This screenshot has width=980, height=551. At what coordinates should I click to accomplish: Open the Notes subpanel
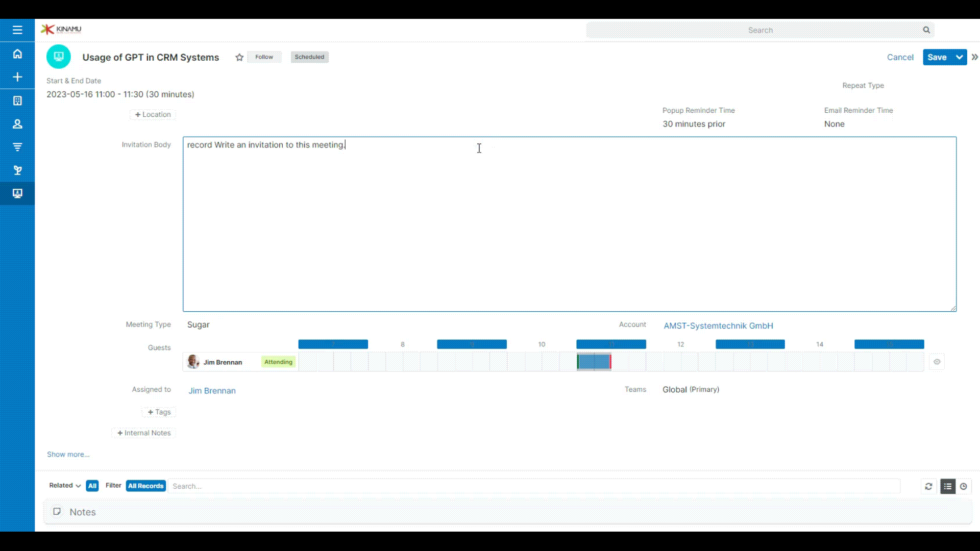(x=82, y=512)
